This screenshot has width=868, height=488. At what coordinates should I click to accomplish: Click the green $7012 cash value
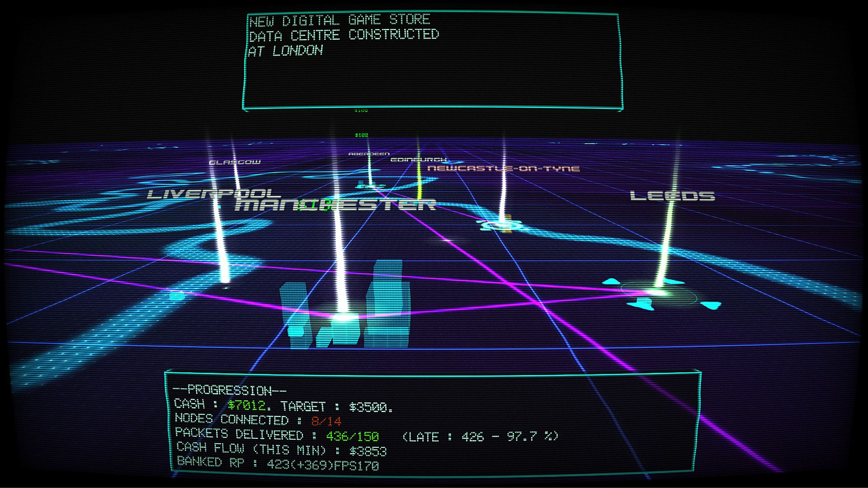pos(246,404)
